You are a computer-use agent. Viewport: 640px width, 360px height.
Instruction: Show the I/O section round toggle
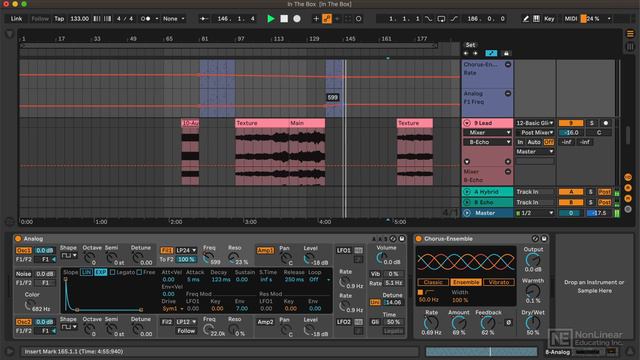(628, 177)
